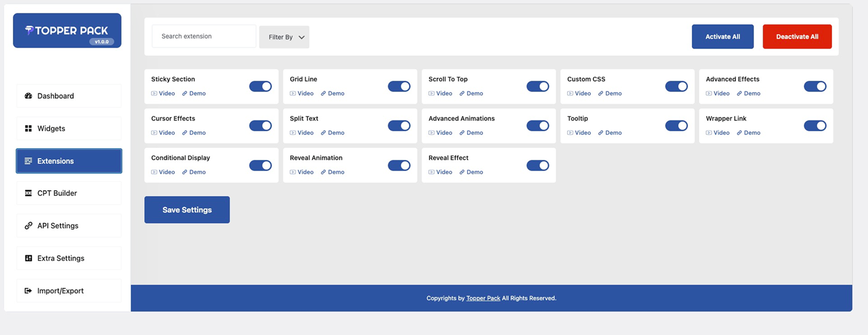
Task: Click the Extra Settings icon
Action: coord(28,258)
